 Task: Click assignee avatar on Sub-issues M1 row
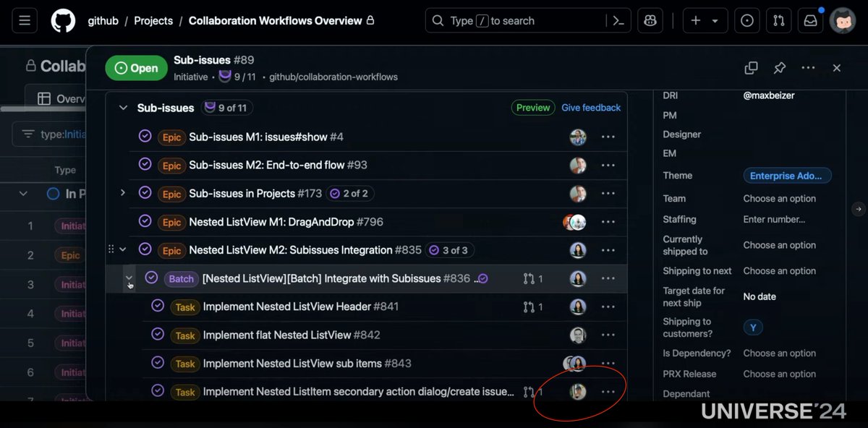click(577, 137)
